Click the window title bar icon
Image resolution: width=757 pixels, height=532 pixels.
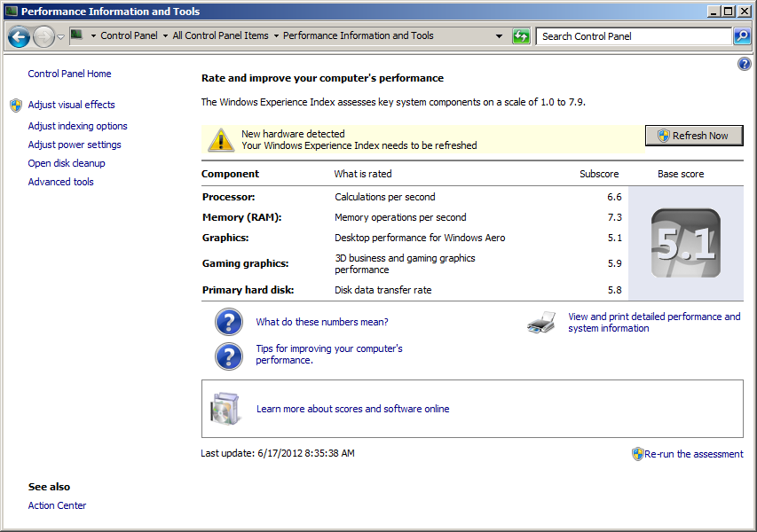[12, 12]
